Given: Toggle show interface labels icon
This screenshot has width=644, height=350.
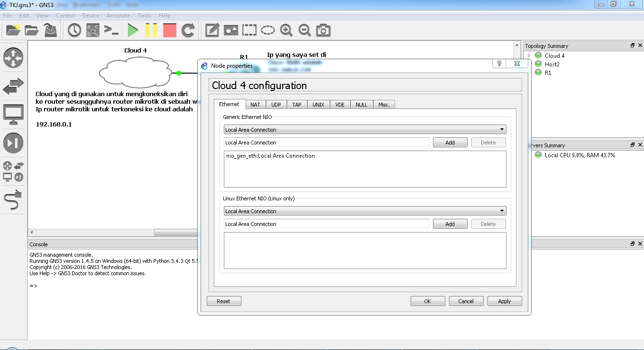Looking at the screenshot, I should coord(93,30).
